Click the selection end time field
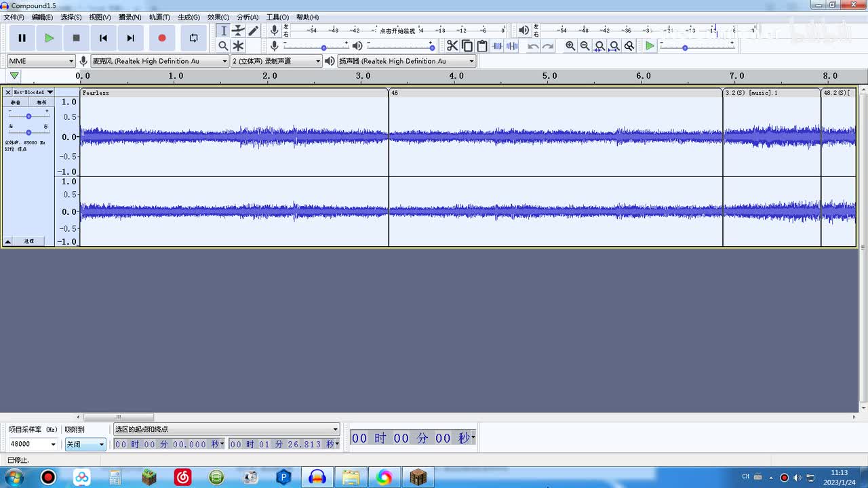Screen dimensions: 868x488 283,444
